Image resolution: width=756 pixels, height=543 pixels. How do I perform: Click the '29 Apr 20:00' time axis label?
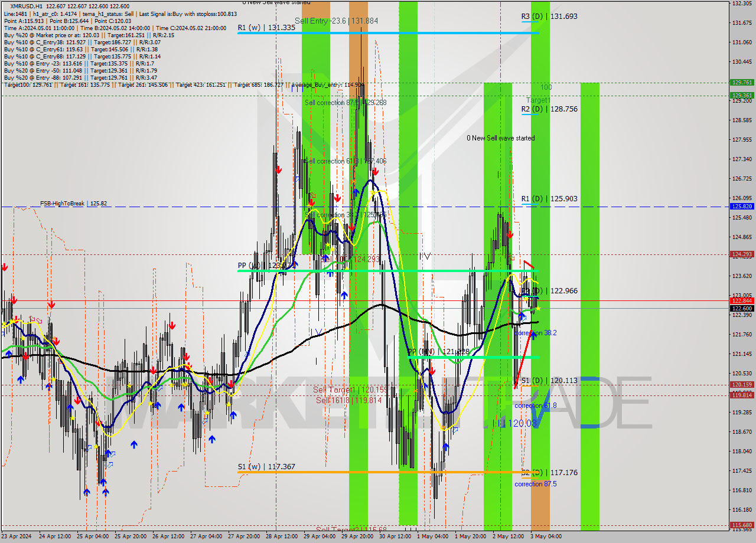pyautogui.click(x=357, y=537)
